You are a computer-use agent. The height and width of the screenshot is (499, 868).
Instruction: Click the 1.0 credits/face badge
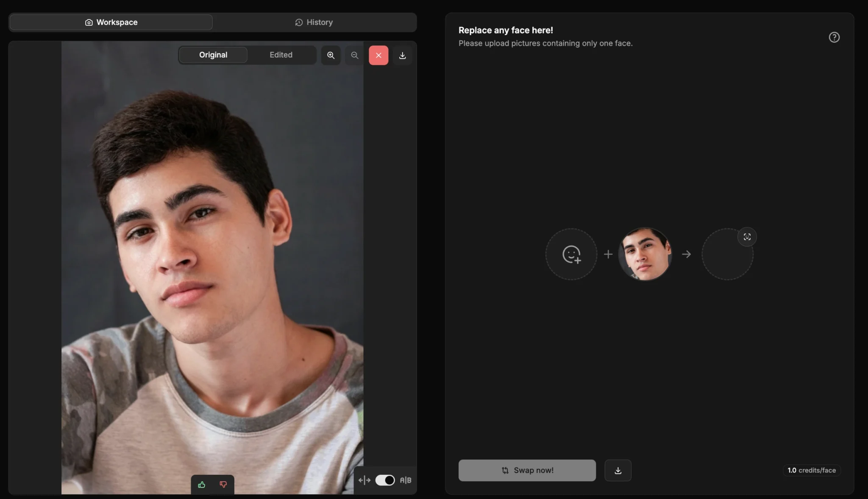point(811,471)
